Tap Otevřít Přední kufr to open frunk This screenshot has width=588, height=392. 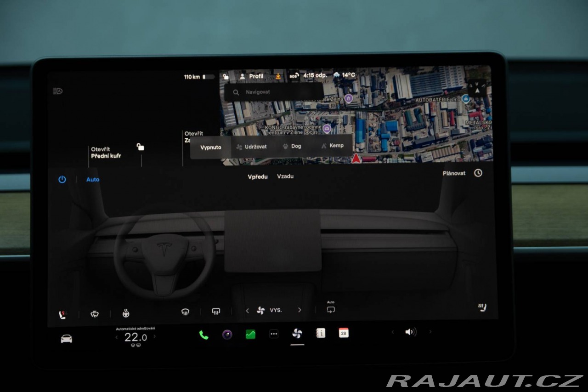pyautogui.click(x=106, y=153)
